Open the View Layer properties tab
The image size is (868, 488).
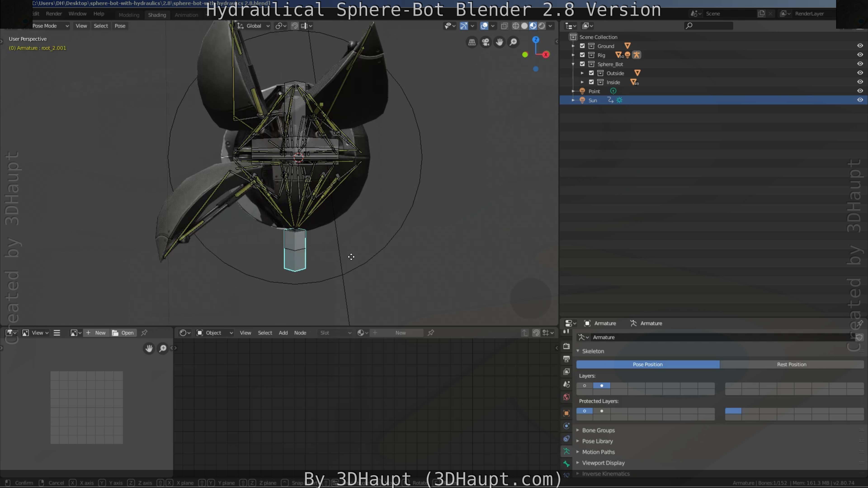coord(566,371)
